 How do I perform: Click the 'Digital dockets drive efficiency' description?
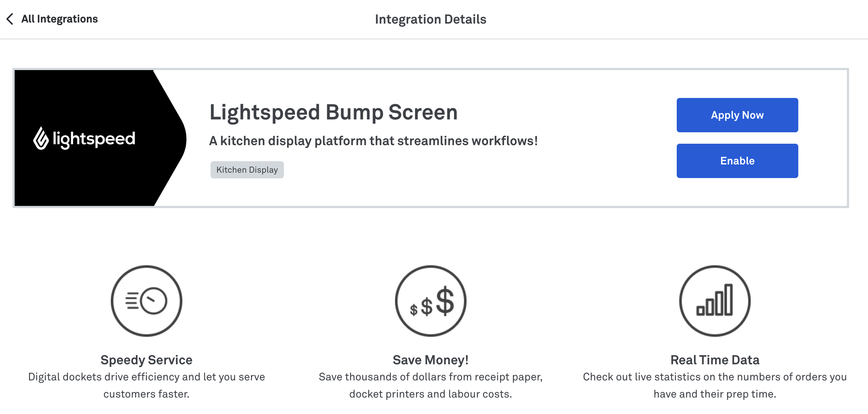click(x=147, y=385)
